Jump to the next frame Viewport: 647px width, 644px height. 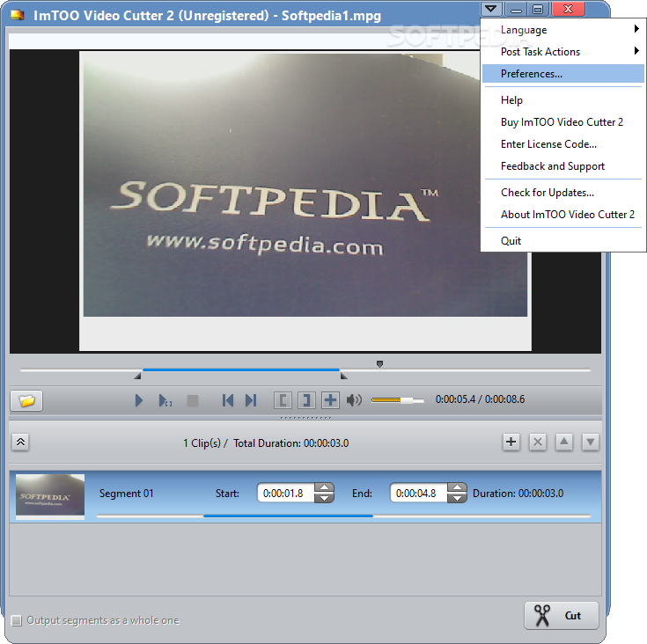pyautogui.click(x=251, y=400)
